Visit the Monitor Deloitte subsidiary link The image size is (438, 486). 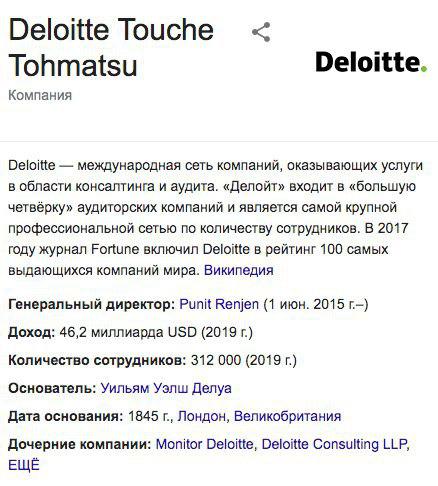[x=204, y=444]
